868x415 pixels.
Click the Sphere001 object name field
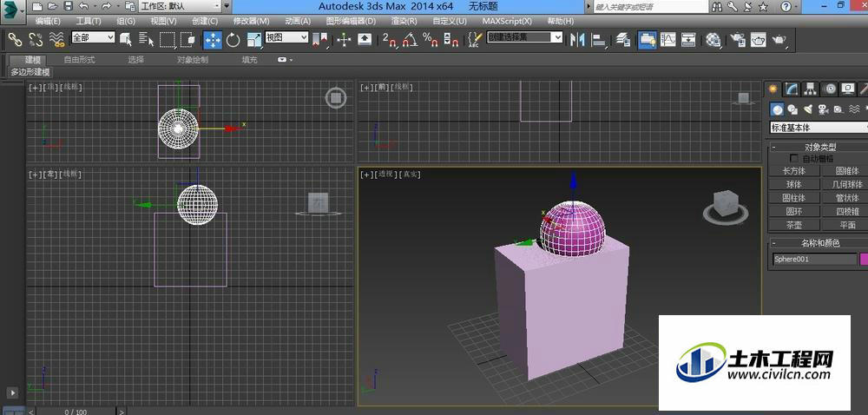pyautogui.click(x=814, y=259)
